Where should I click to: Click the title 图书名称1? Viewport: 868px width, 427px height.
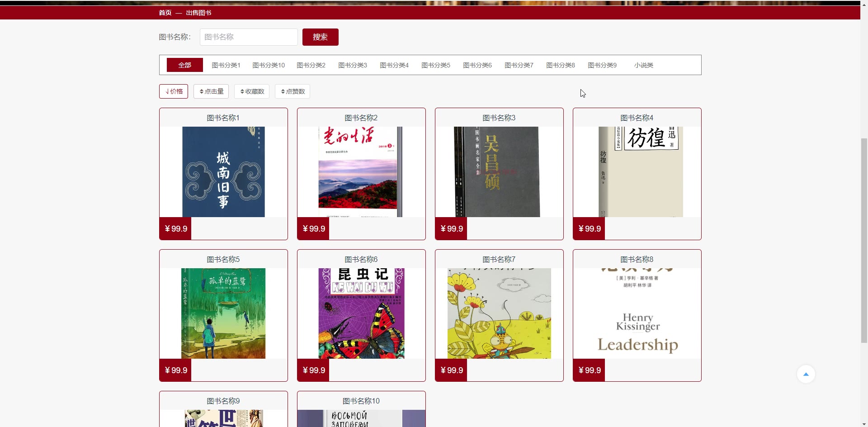pos(223,118)
